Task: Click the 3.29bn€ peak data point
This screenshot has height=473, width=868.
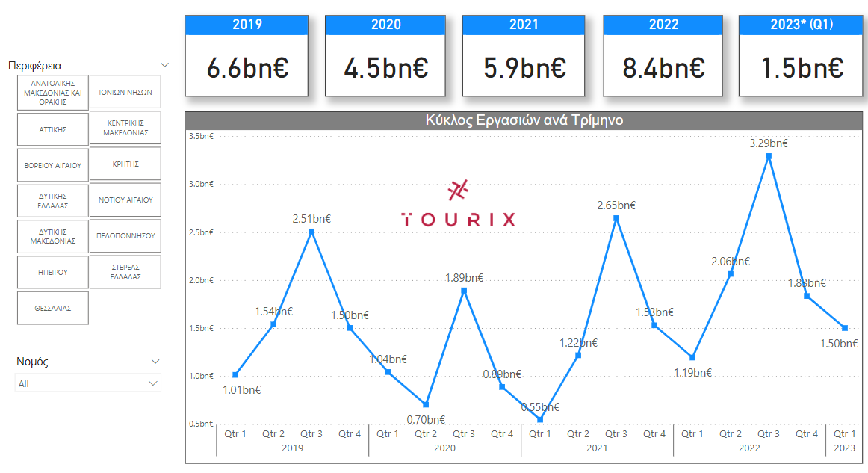Action: click(x=768, y=156)
